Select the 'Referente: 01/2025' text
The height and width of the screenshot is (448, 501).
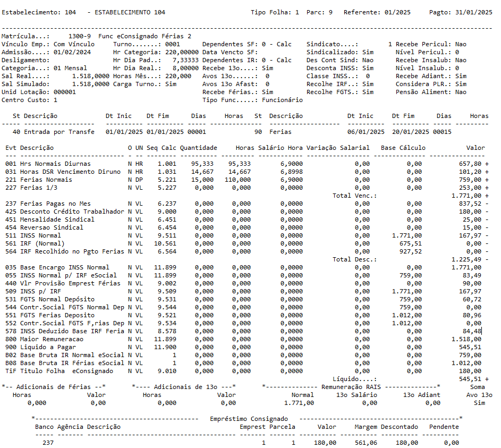click(x=377, y=12)
